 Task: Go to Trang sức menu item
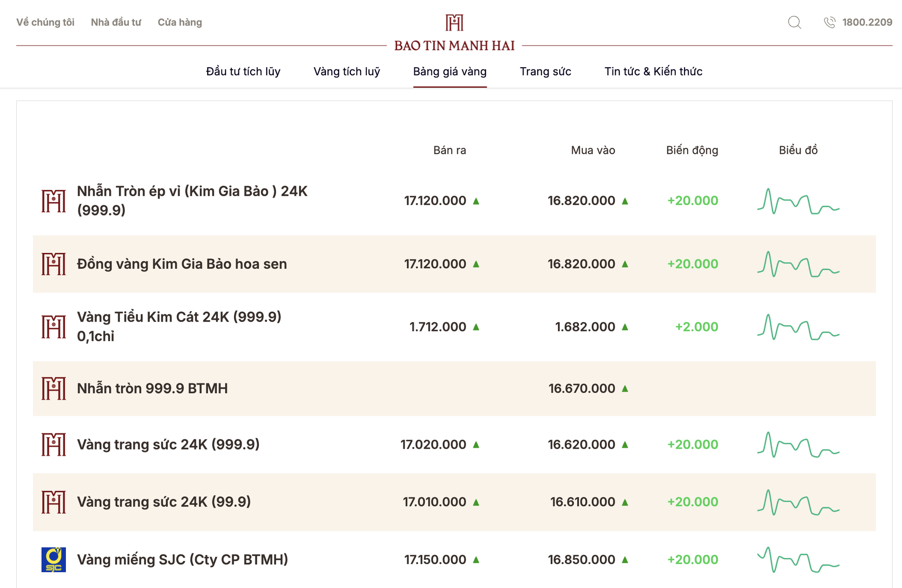tap(545, 71)
